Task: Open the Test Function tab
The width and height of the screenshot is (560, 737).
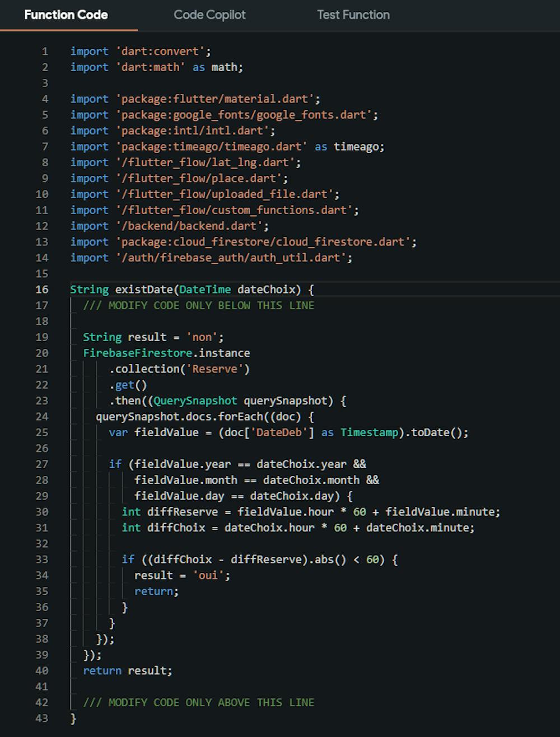Action: point(353,15)
